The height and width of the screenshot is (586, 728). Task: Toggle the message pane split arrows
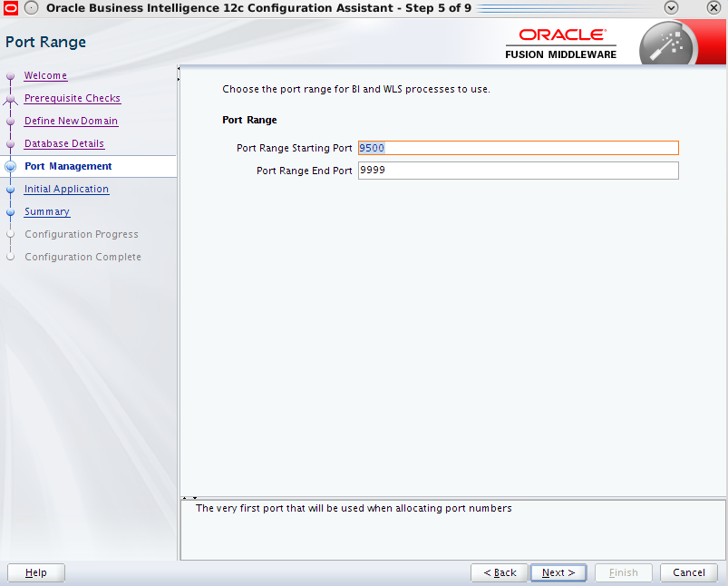point(189,498)
